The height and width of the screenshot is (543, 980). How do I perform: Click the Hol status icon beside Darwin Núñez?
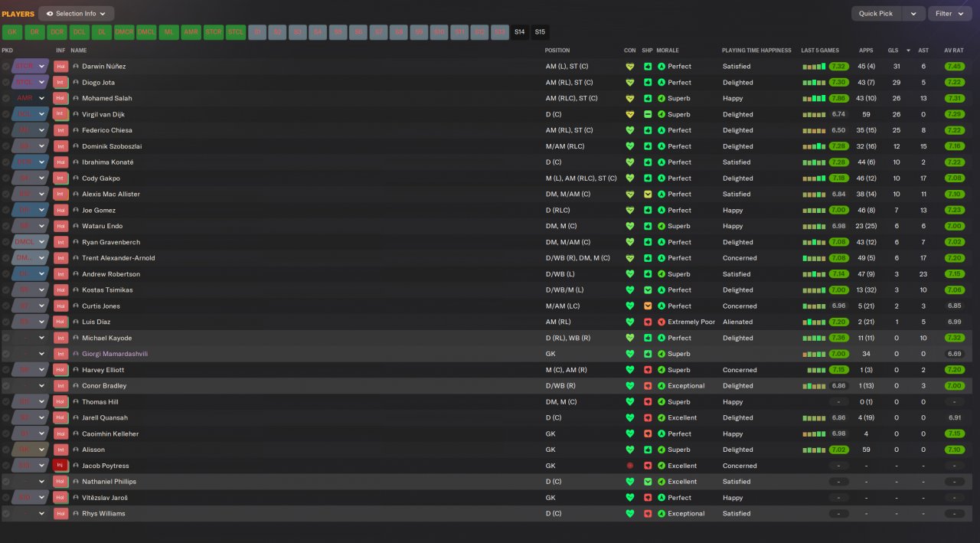tap(60, 67)
